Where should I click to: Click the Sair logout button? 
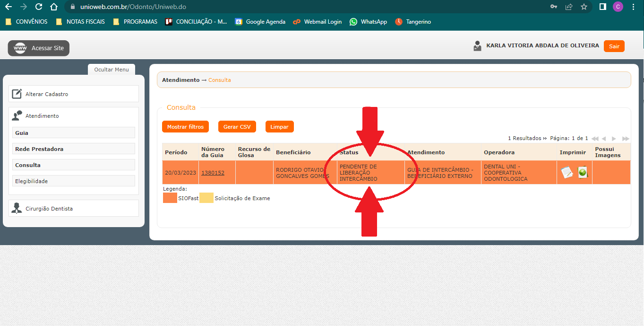tap(614, 46)
